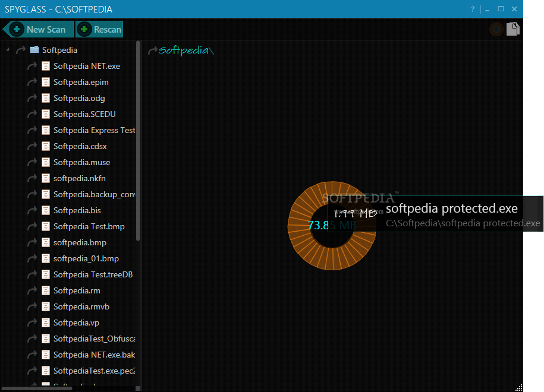The width and height of the screenshot is (544, 392).
Task: Click the Rescan button
Action: point(99,30)
